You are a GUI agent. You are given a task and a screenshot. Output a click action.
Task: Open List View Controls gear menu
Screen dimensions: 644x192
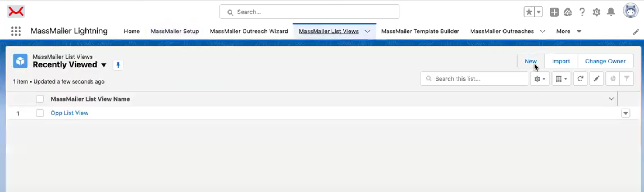pyautogui.click(x=540, y=79)
